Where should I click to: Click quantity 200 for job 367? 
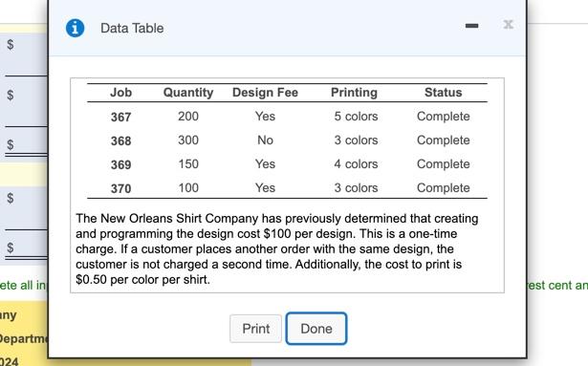coord(188,117)
